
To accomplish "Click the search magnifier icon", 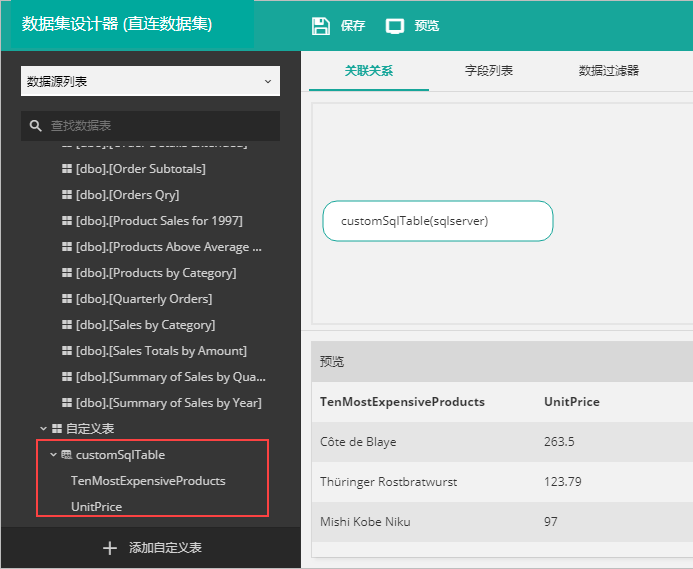I will (x=36, y=126).
